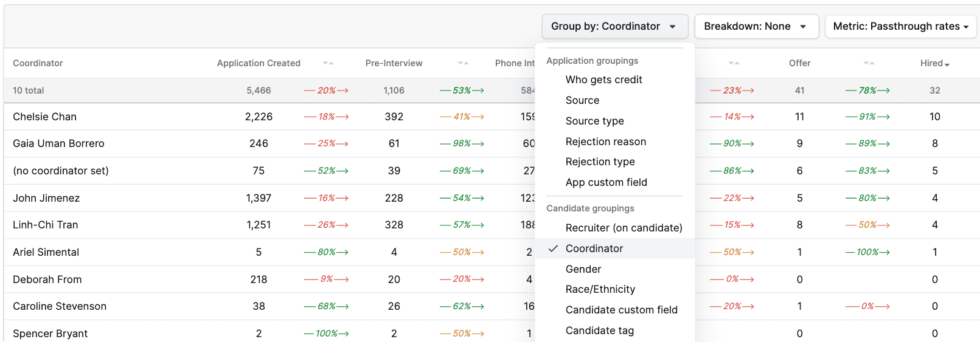980x342 pixels.
Task: Open the Metric: Passthrough rates dropdown
Action: (x=900, y=27)
